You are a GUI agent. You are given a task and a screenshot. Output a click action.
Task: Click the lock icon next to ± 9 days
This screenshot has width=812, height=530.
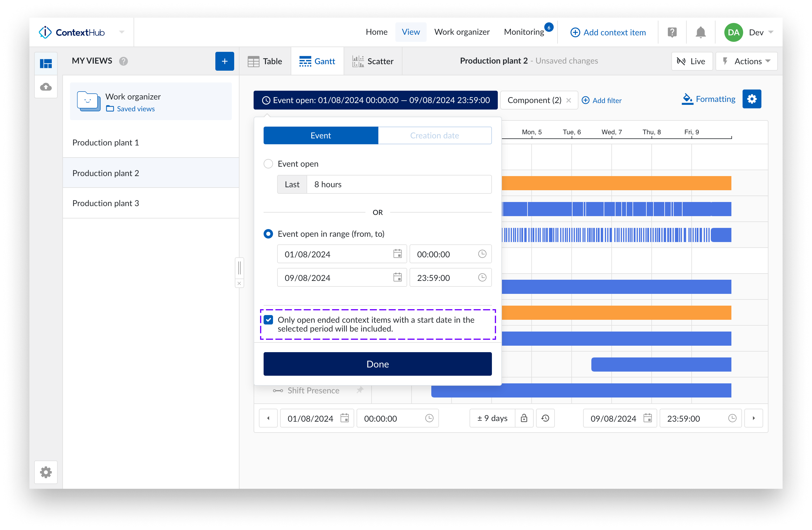coord(524,418)
